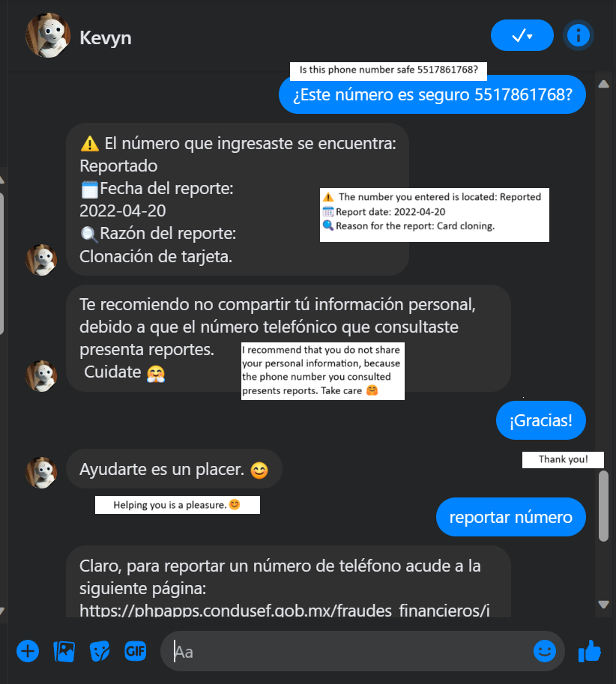Open conversation info panel icon
Screen dimensions: 616x684
click(579, 35)
